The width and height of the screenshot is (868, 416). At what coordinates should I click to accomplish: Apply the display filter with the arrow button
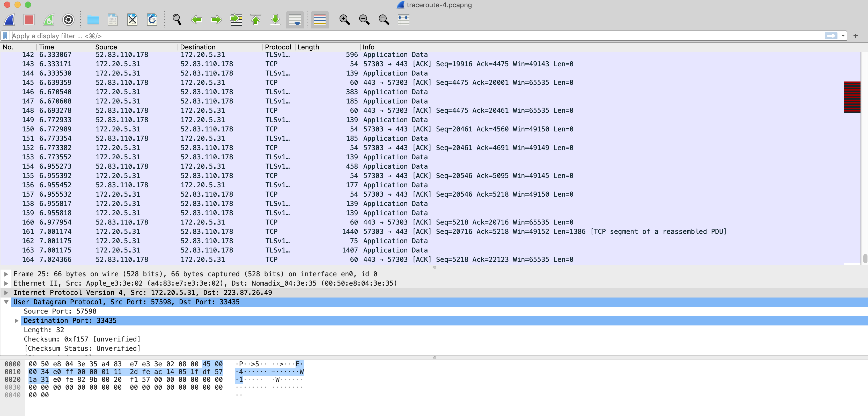click(x=832, y=36)
